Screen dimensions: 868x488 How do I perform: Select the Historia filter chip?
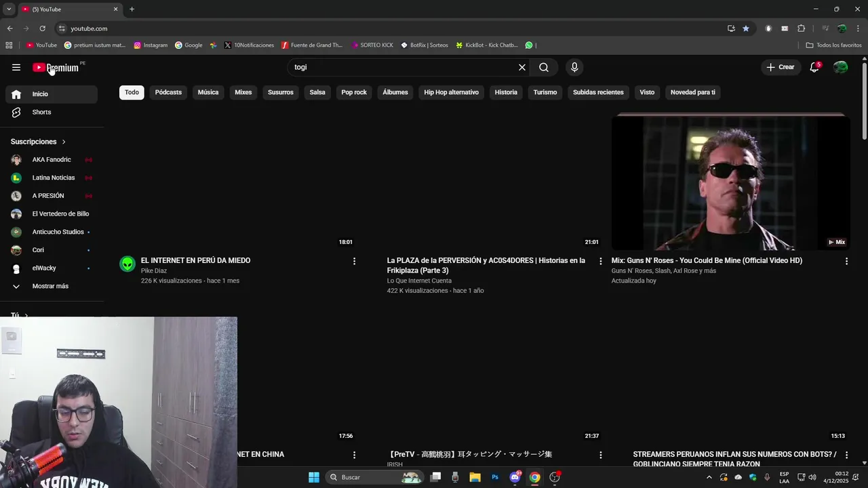pos(506,92)
